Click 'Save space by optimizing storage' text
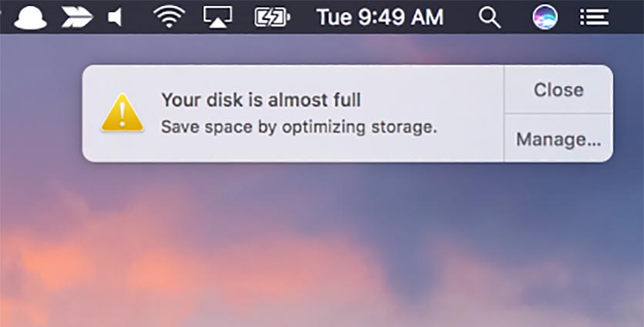This screenshot has height=327, width=644. [298, 126]
